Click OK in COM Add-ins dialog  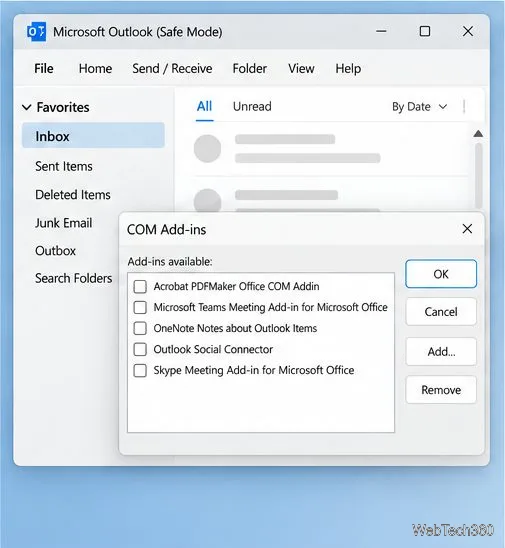441,274
